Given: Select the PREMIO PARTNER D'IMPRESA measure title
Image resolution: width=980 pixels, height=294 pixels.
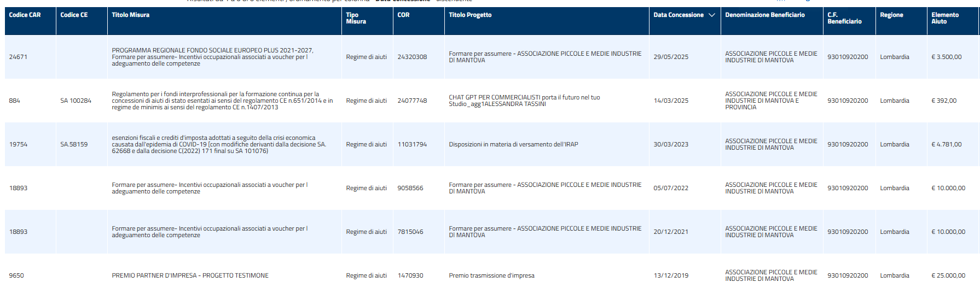Looking at the screenshot, I should [190, 275].
